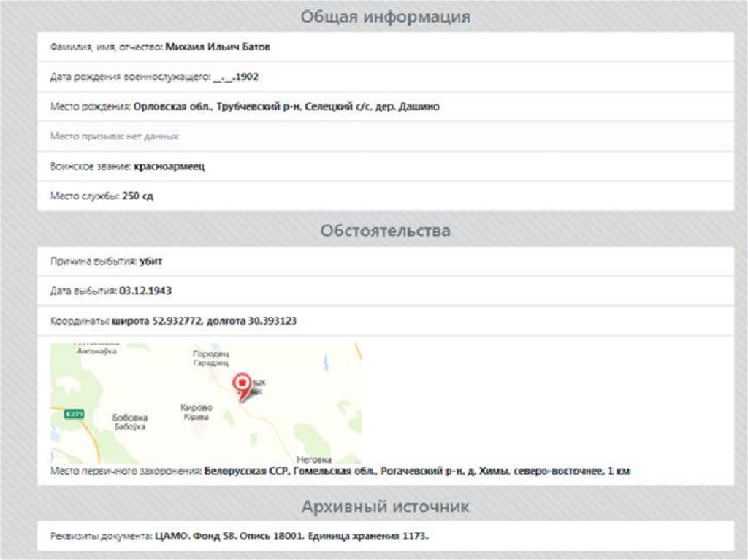Click document reference ЦАМО. Фонд 58
748x560 pixels.
196,536
